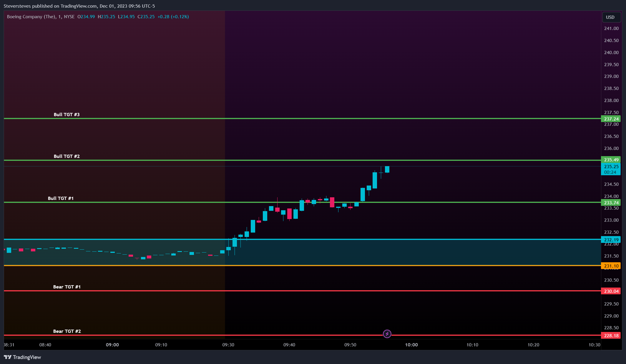Click the low value L234.95

click(126, 16)
